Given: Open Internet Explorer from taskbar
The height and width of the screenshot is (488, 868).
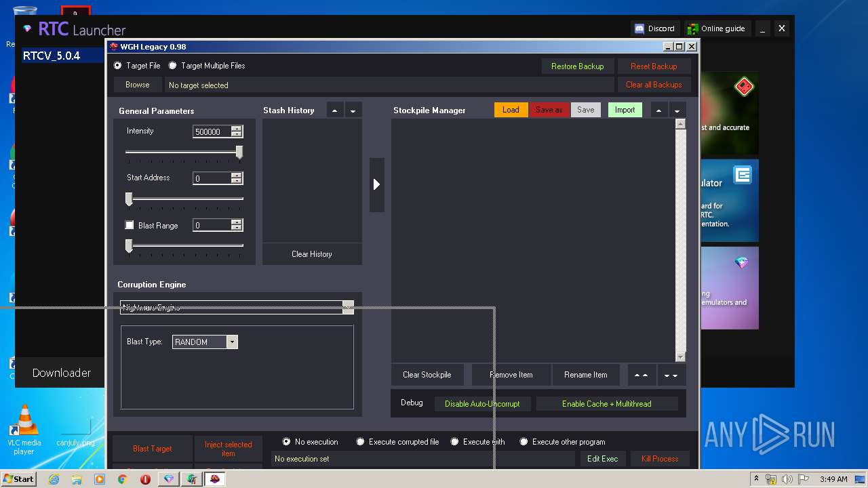Looking at the screenshot, I should pyautogui.click(x=54, y=479).
